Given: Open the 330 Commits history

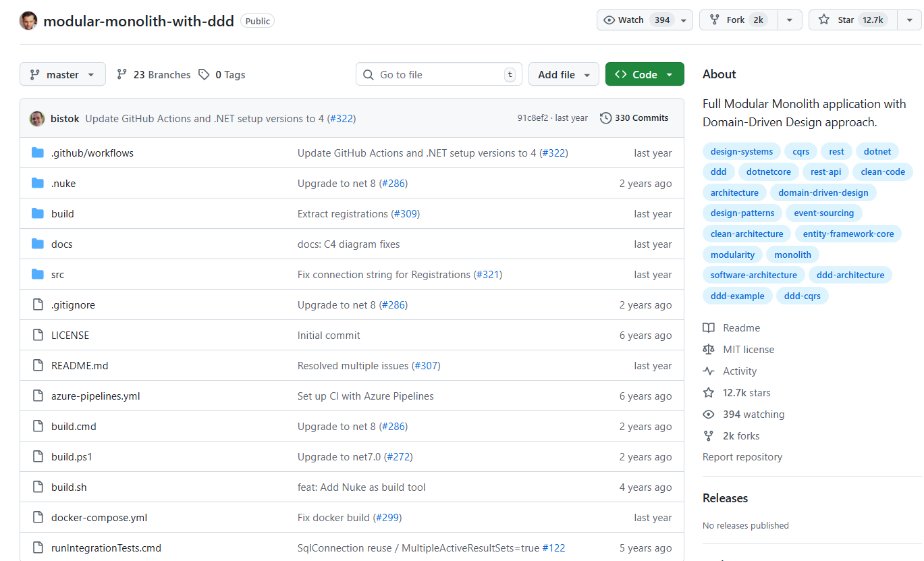Looking at the screenshot, I should pyautogui.click(x=634, y=118).
